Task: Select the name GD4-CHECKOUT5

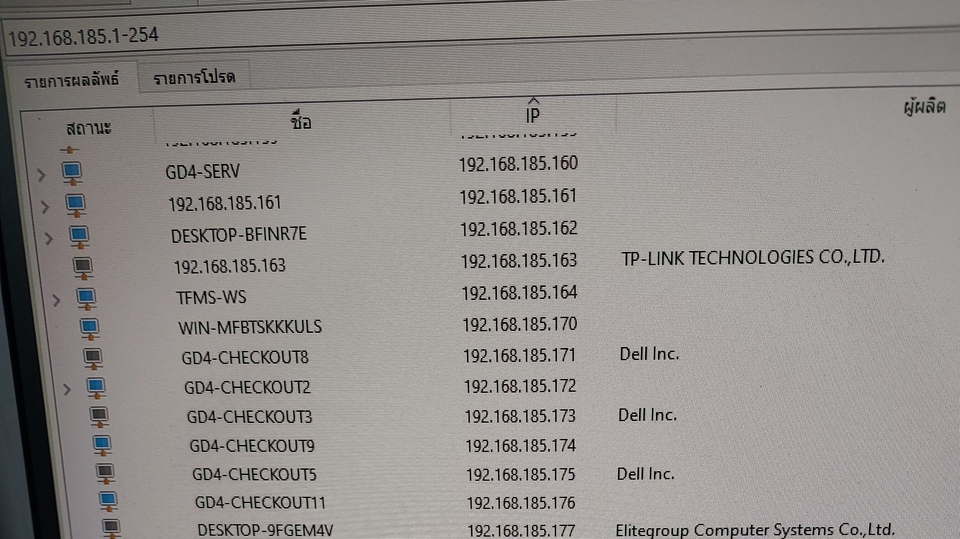Action: [254, 474]
